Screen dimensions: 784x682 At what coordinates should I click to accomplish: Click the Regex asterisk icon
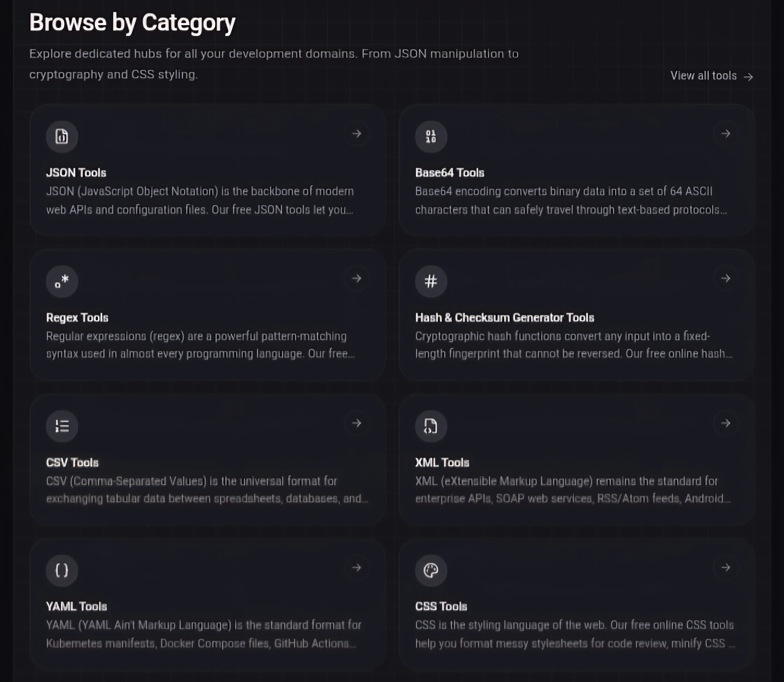point(62,282)
